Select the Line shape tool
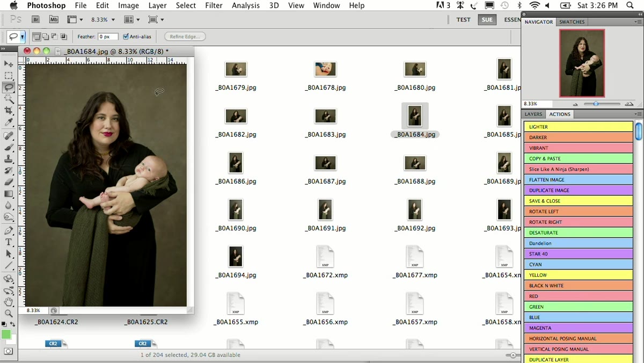This screenshot has height=363, width=644. tap(9, 265)
